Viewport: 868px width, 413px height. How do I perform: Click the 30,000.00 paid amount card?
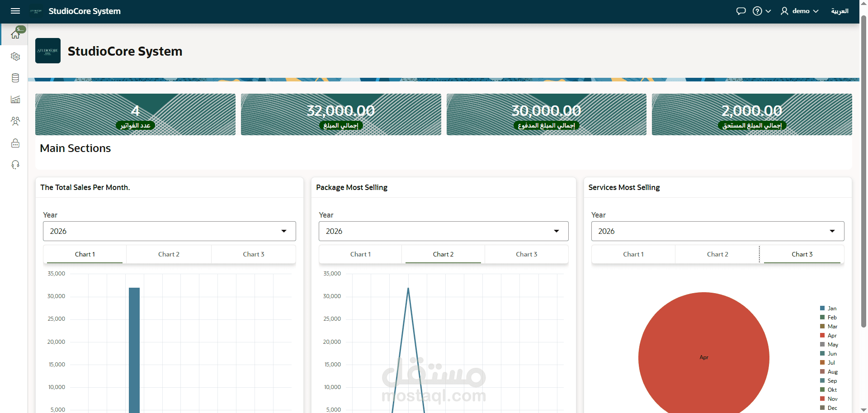tap(547, 114)
